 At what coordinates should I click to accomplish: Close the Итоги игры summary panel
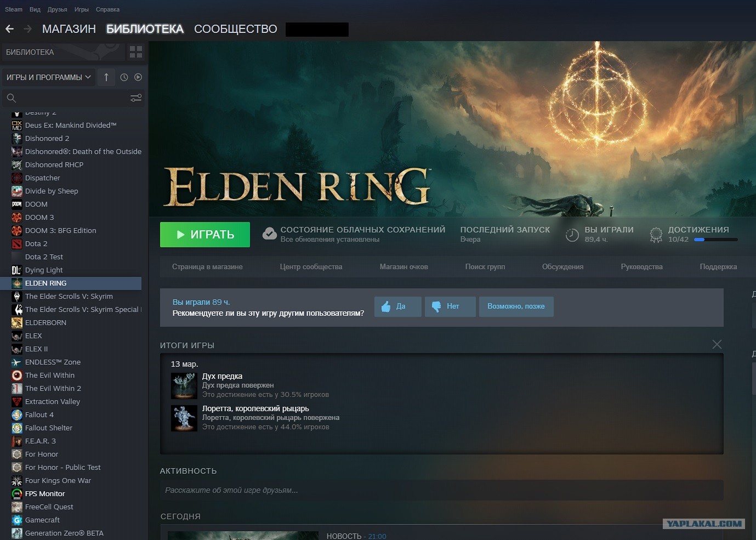717,344
